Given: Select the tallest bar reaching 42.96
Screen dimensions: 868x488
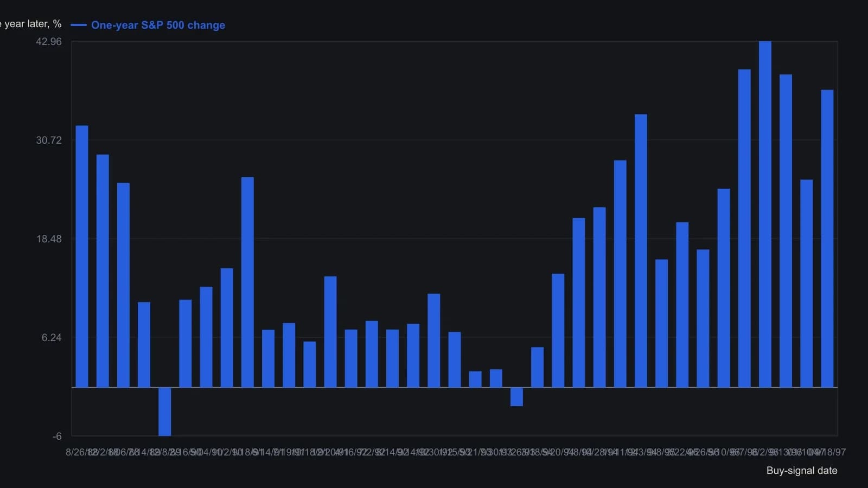Looking at the screenshot, I should coord(765,214).
